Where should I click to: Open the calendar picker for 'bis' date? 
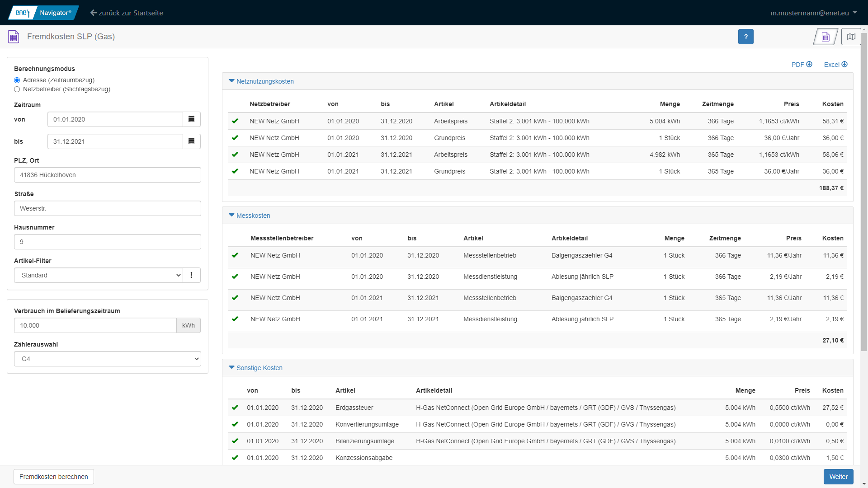pos(191,141)
